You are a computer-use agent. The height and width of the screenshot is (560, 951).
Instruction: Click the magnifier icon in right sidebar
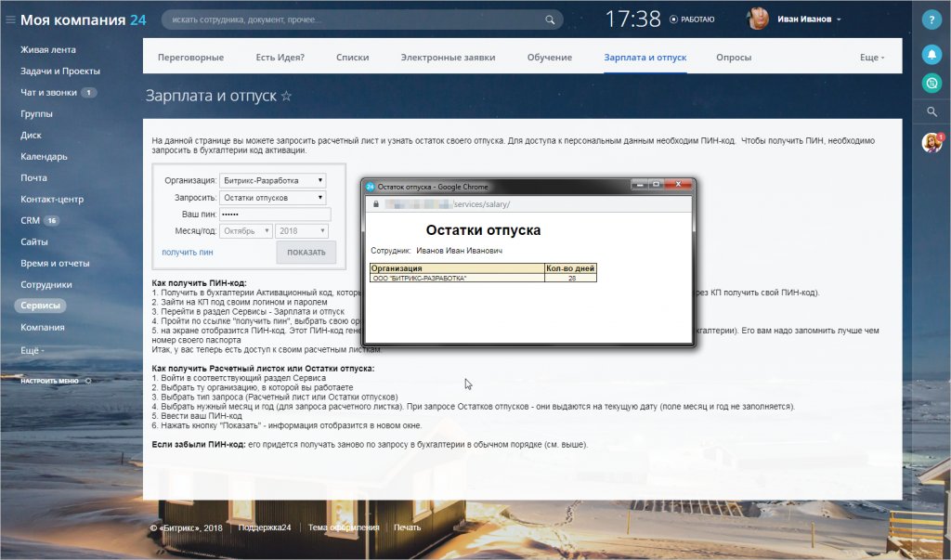tap(931, 111)
